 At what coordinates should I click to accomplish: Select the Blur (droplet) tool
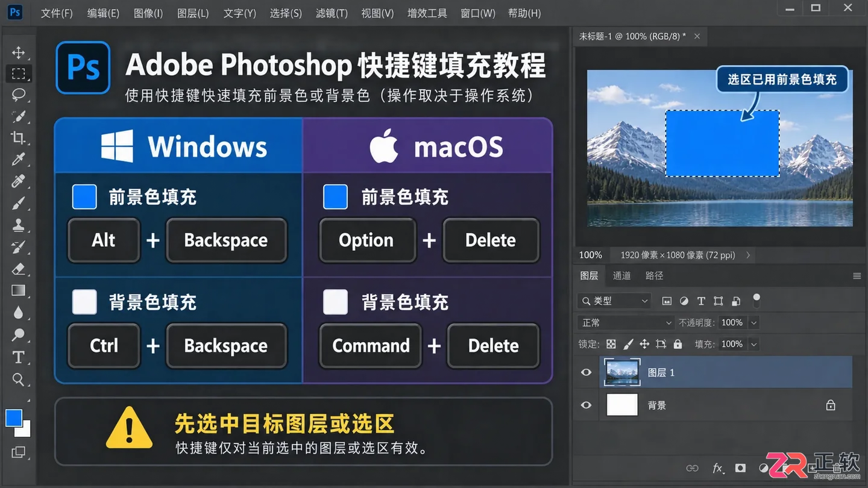coord(18,313)
